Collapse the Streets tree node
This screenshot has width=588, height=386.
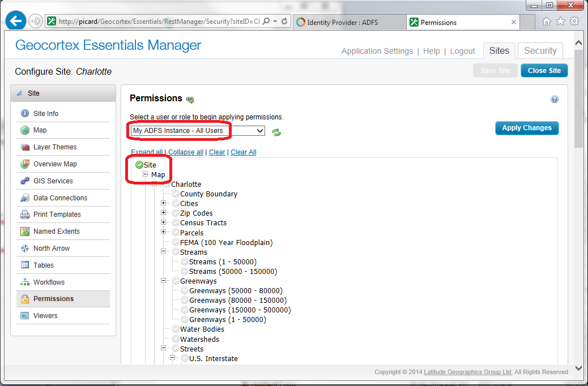click(163, 348)
